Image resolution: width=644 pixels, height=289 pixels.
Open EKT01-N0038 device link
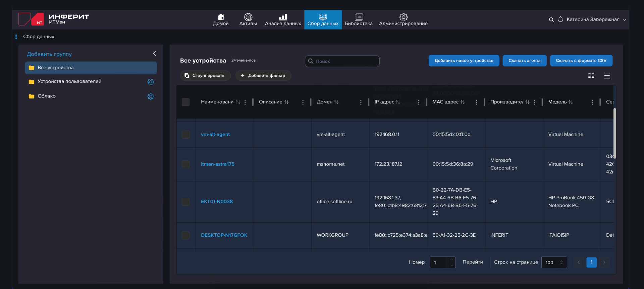pos(217,202)
